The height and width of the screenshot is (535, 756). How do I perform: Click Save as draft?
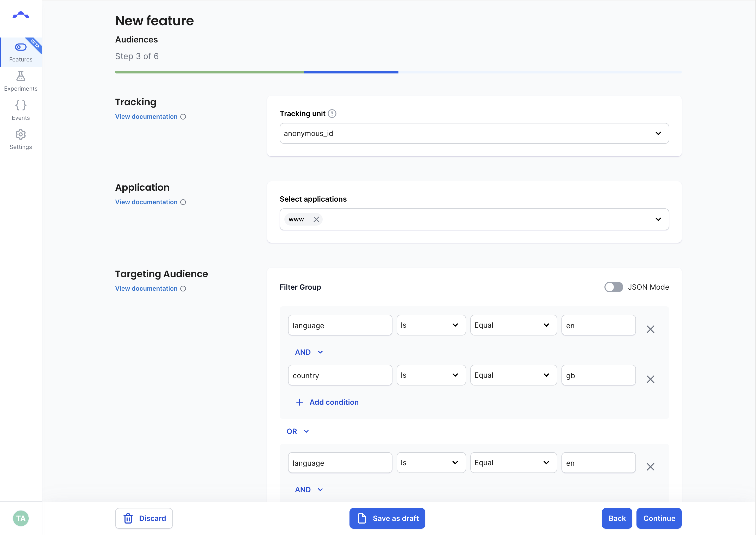tap(387, 518)
